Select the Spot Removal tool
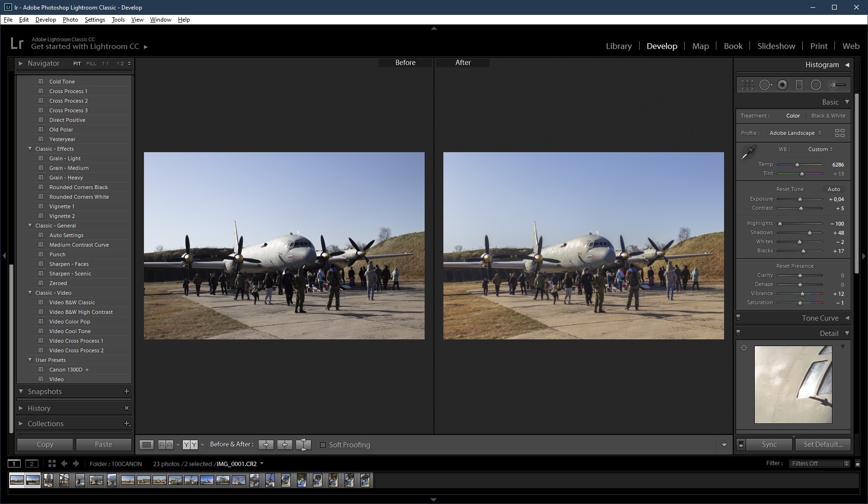868x504 pixels. tap(765, 85)
